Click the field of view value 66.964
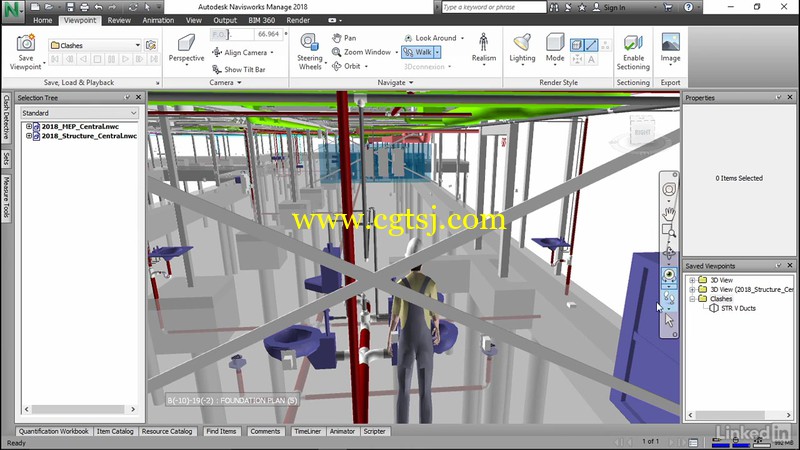Screen dimensions: 800x450 click(268, 34)
